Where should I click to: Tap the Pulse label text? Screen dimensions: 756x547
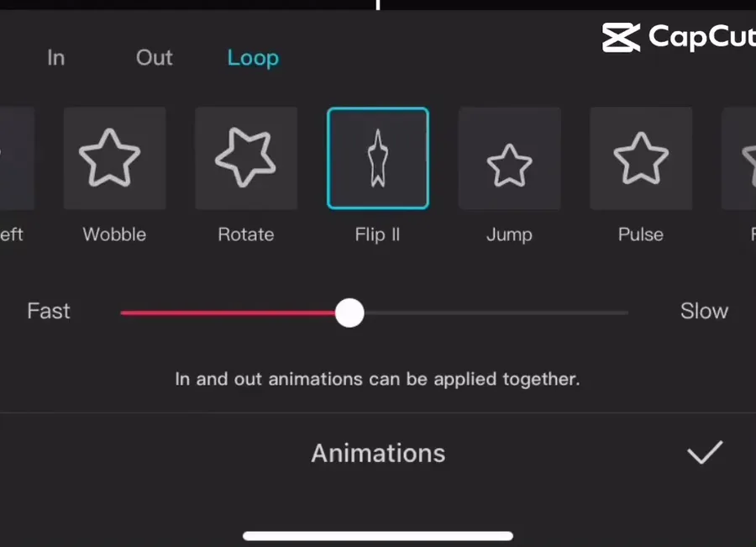(x=641, y=234)
